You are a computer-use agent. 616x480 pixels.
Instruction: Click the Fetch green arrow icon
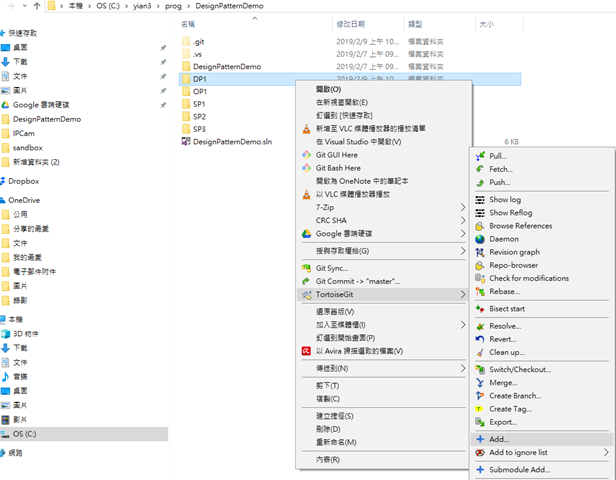(x=480, y=169)
